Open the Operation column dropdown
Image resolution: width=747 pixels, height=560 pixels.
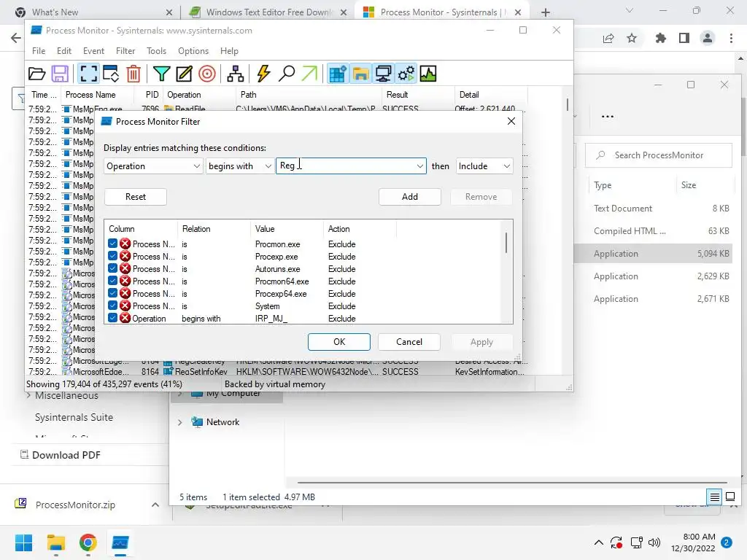(x=153, y=166)
